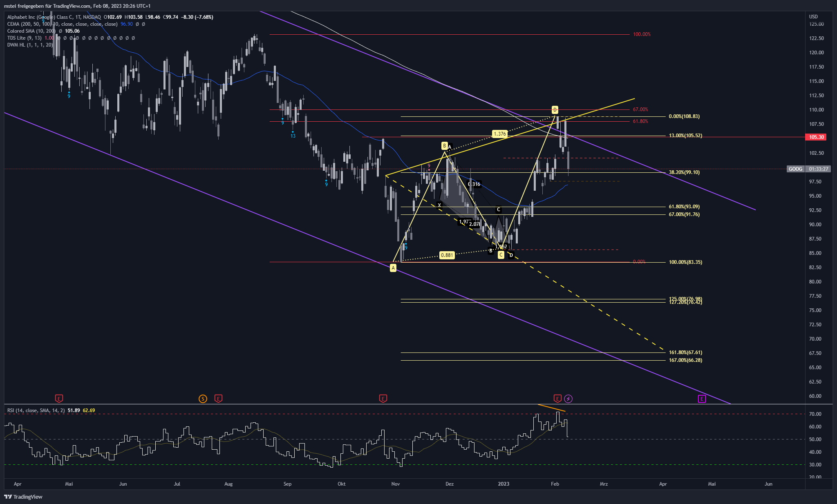
Task: Select the Colored SMA indicator legend
Action: coord(31,31)
